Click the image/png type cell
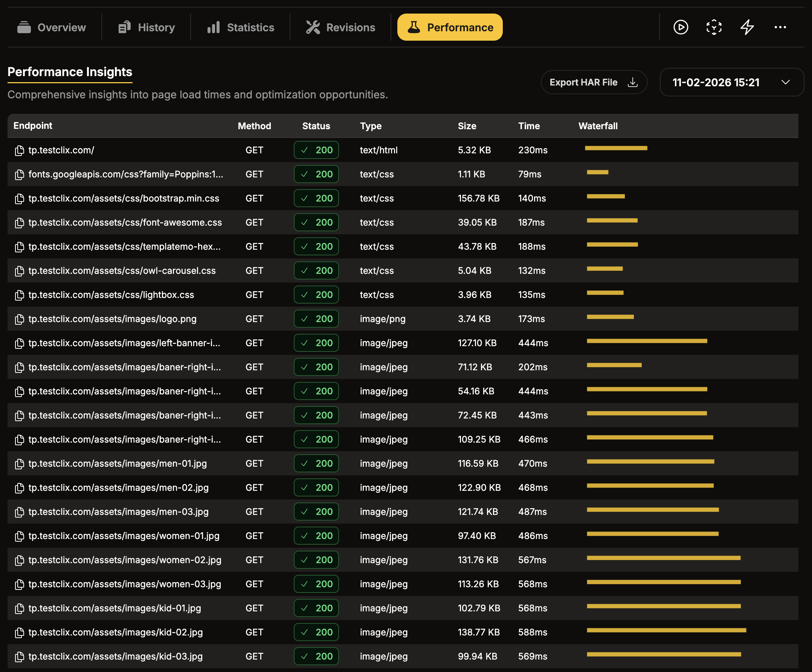 [382, 319]
